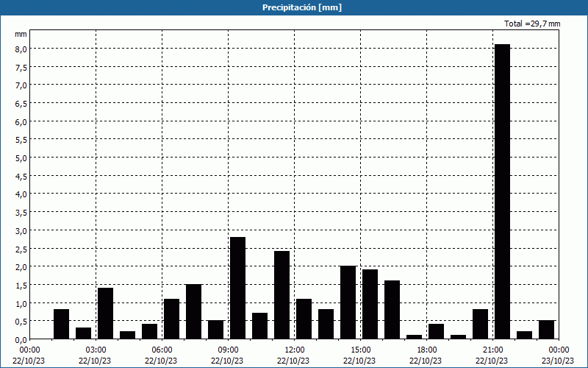Select the '8,0' y-axis value

21,49
